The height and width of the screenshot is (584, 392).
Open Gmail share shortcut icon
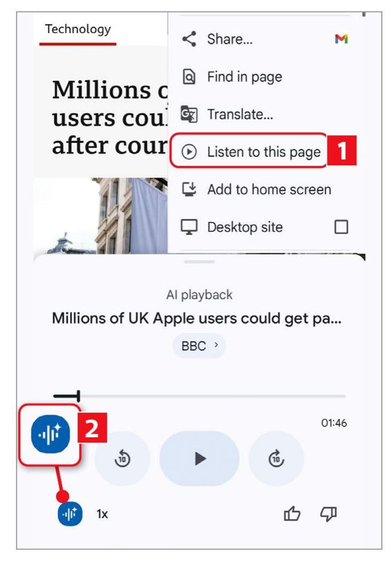pos(341,39)
